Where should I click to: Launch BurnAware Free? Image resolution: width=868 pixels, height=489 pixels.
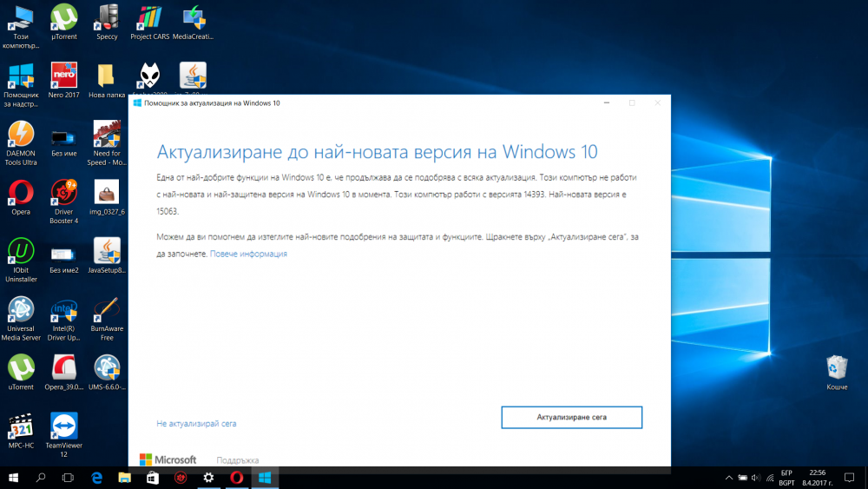tap(107, 319)
